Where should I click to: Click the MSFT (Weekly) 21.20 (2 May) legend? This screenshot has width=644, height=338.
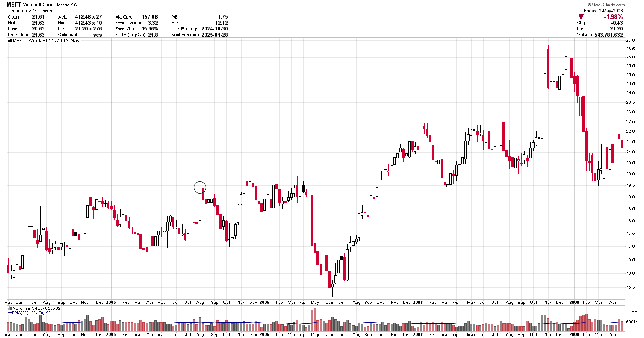47,41
